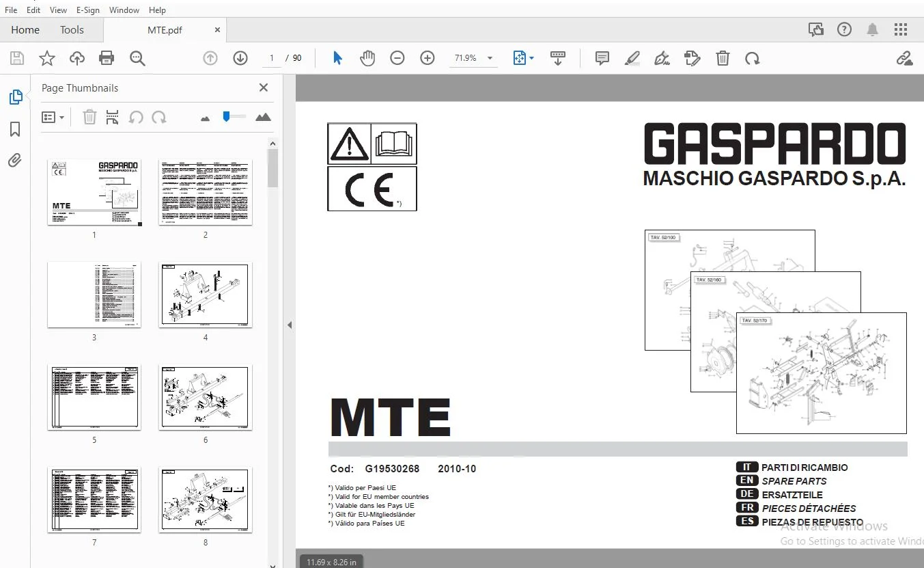Share a link to the file
Viewport: 924px width, 568px height.
[x=904, y=58]
